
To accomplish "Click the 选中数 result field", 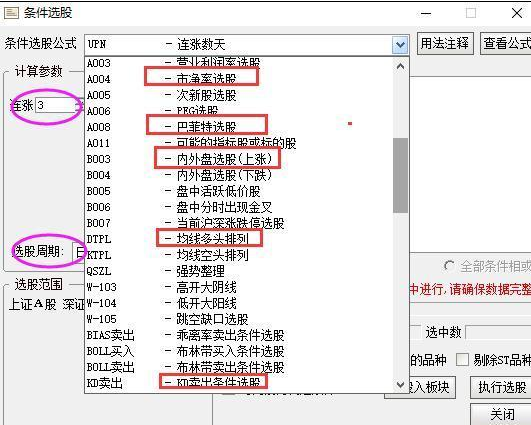I will [498, 333].
